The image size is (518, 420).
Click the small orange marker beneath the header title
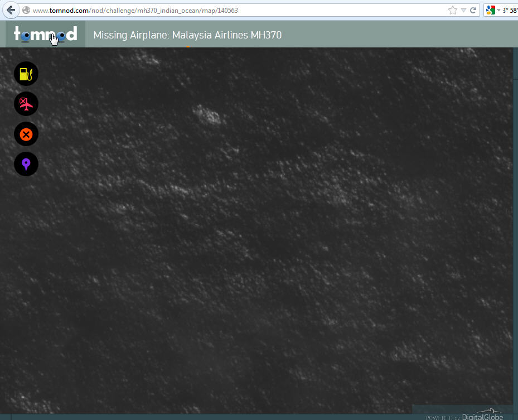(188, 46)
